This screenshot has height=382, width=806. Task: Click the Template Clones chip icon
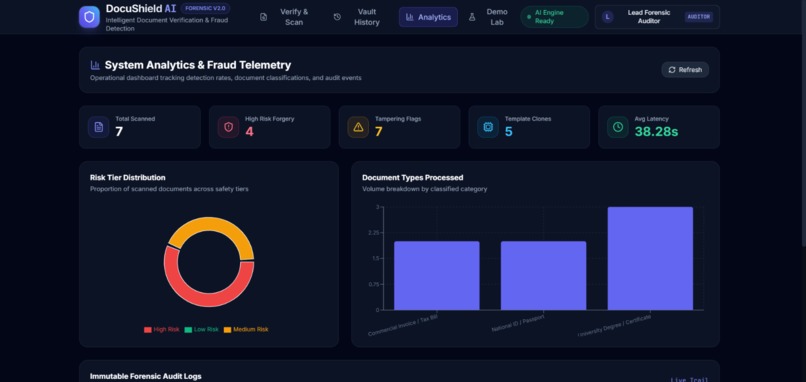pos(488,127)
